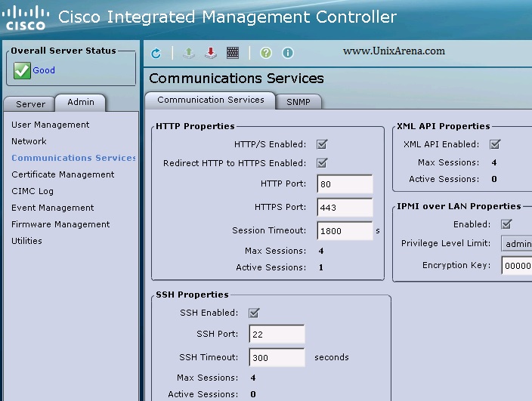The image size is (532, 401).
Task: Click the Refresh toolbar icon
Action: click(x=156, y=53)
